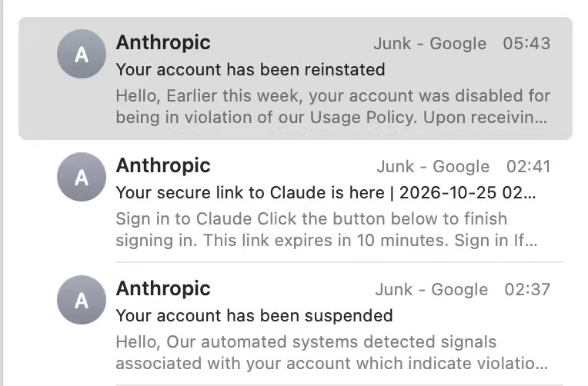Click the left-edge message list divider
The width and height of the screenshot is (588, 386).
[2, 193]
